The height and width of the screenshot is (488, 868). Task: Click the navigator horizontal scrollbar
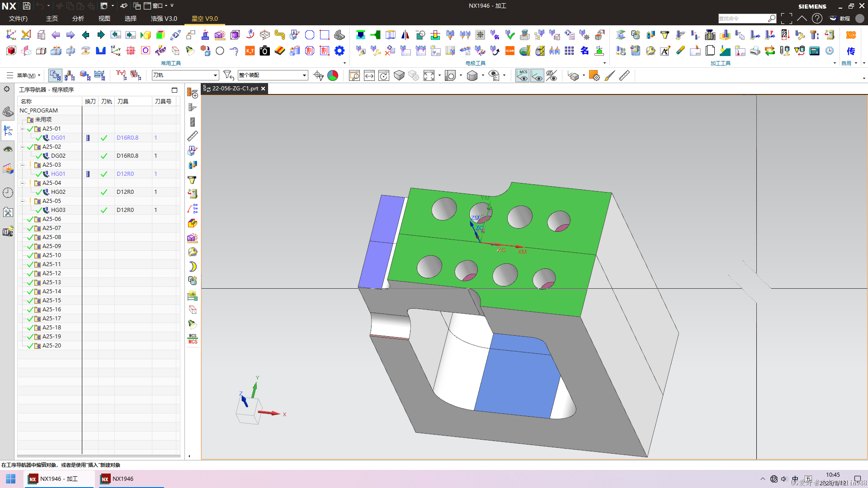(x=99, y=456)
